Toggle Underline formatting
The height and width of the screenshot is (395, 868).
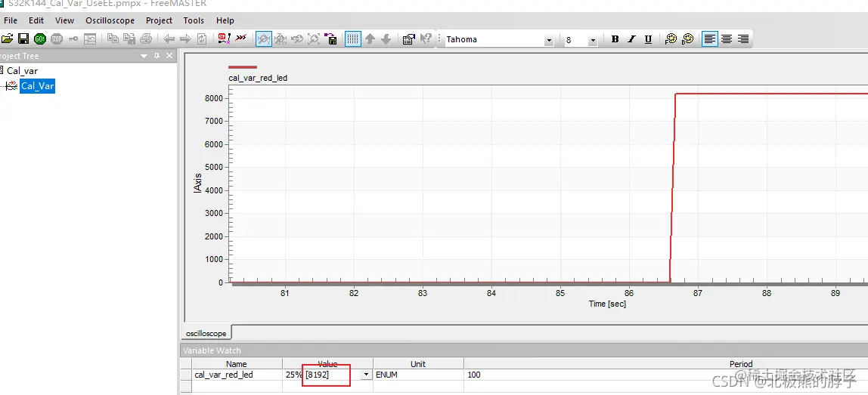(648, 39)
